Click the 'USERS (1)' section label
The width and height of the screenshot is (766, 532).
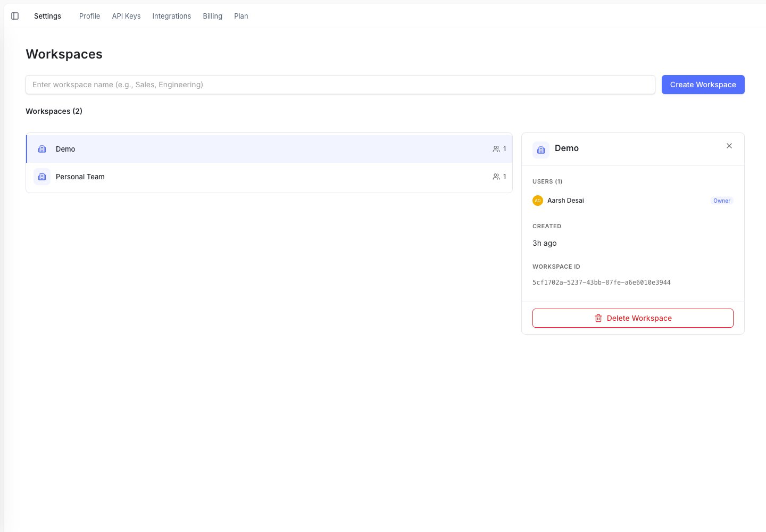point(547,181)
